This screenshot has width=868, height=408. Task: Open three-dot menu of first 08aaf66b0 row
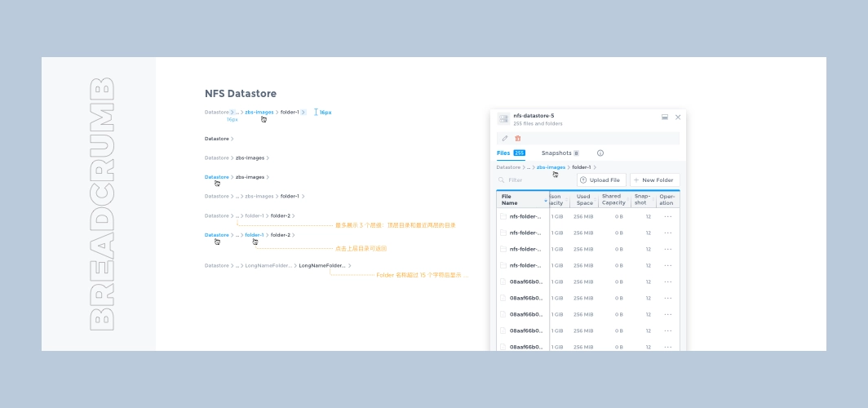pyautogui.click(x=667, y=282)
